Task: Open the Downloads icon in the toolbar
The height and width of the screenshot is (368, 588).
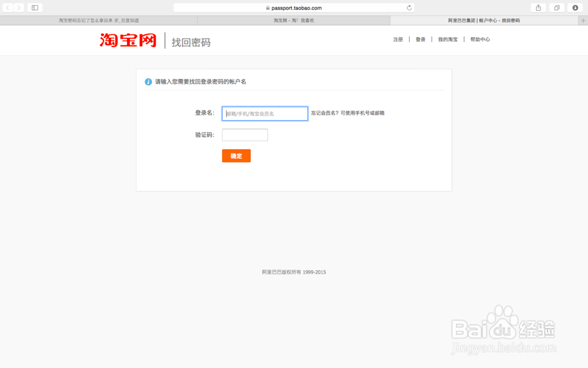Action: [574, 8]
